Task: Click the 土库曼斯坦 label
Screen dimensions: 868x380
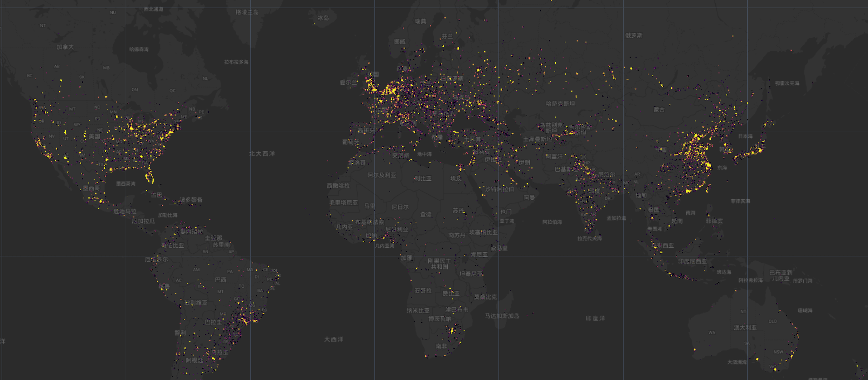Action: point(537,139)
